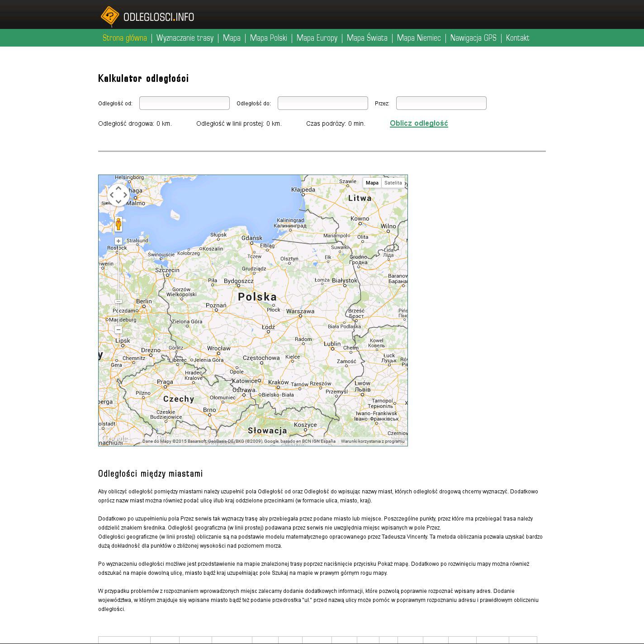Click the pan up arrow on map
This screenshot has height=644, width=644.
[118, 188]
